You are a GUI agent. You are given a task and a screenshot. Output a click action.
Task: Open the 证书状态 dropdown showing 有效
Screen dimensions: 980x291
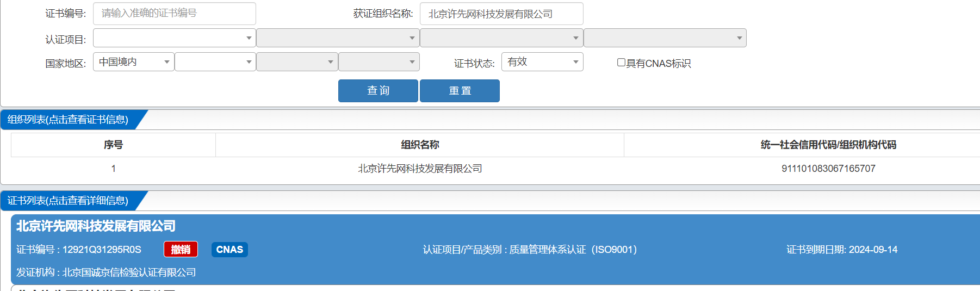click(542, 62)
